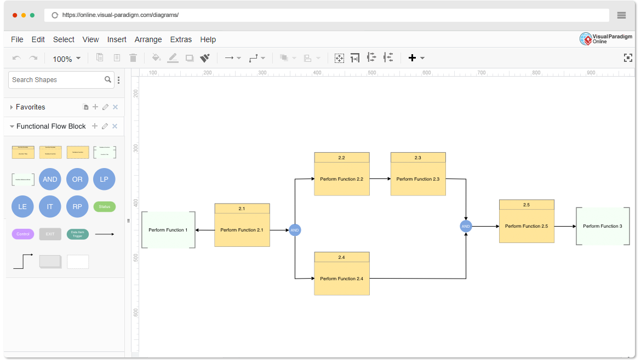Open the 100% zoom level dropdown
641x364 pixels.
point(67,59)
